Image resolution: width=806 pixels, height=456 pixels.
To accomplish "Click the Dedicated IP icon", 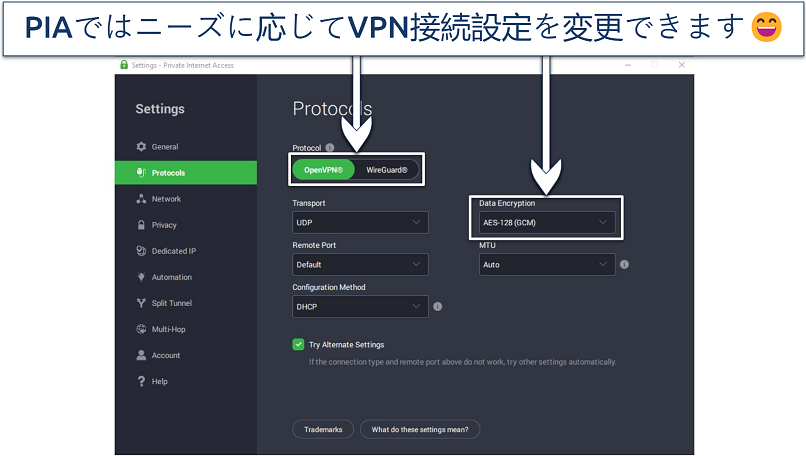I will [x=141, y=251].
